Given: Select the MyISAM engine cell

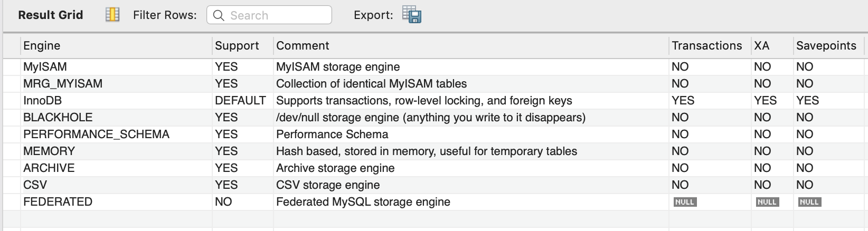Looking at the screenshot, I should click(x=45, y=67).
